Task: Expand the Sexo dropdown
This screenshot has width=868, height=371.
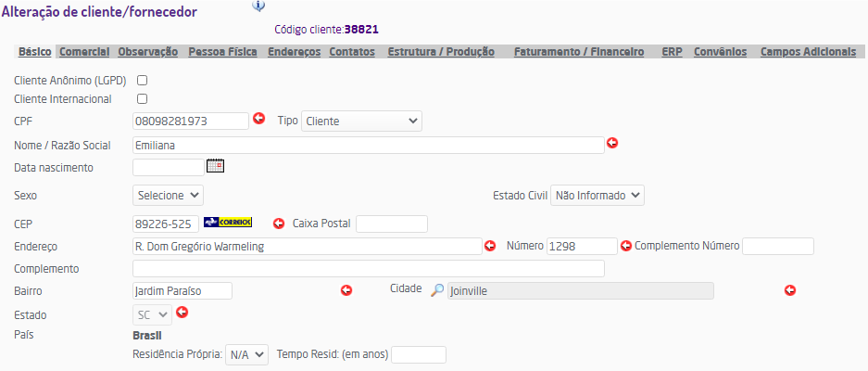Action: click(x=168, y=195)
